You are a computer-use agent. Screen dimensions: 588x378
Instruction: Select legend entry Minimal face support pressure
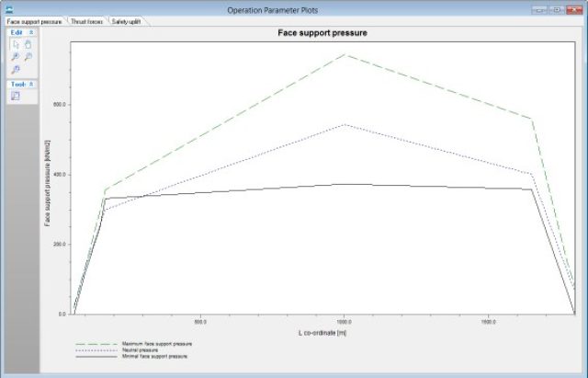pos(154,357)
